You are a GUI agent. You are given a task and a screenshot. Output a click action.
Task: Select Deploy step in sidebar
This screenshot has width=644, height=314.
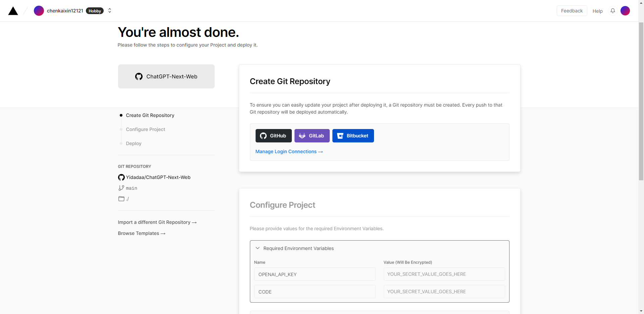tap(133, 143)
